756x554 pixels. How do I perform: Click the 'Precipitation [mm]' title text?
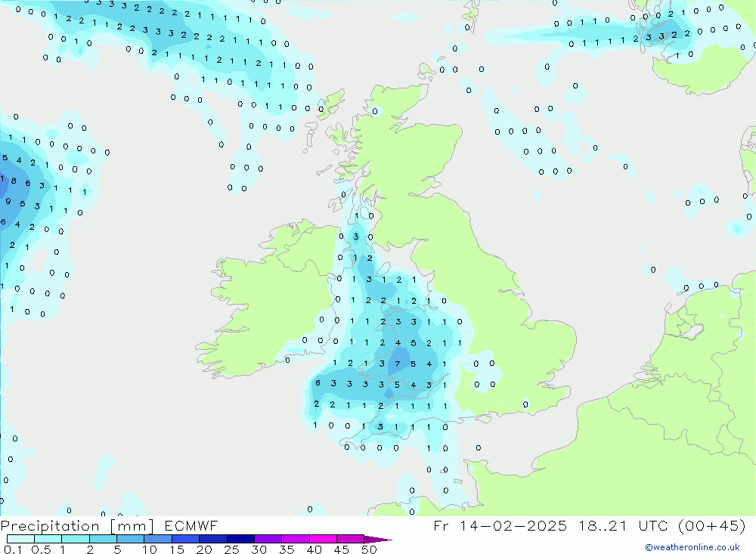click(77, 526)
